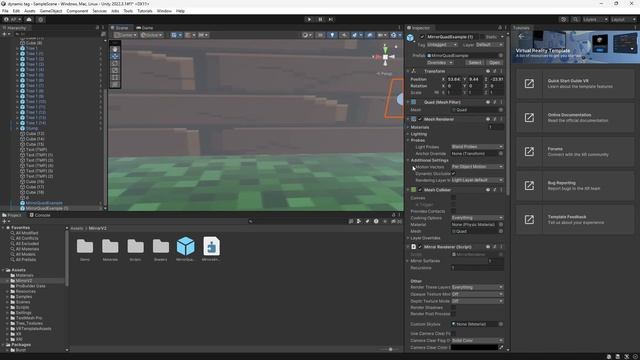
Task: Toggle scene lighting lightbulb icon
Action: click(x=332, y=35)
